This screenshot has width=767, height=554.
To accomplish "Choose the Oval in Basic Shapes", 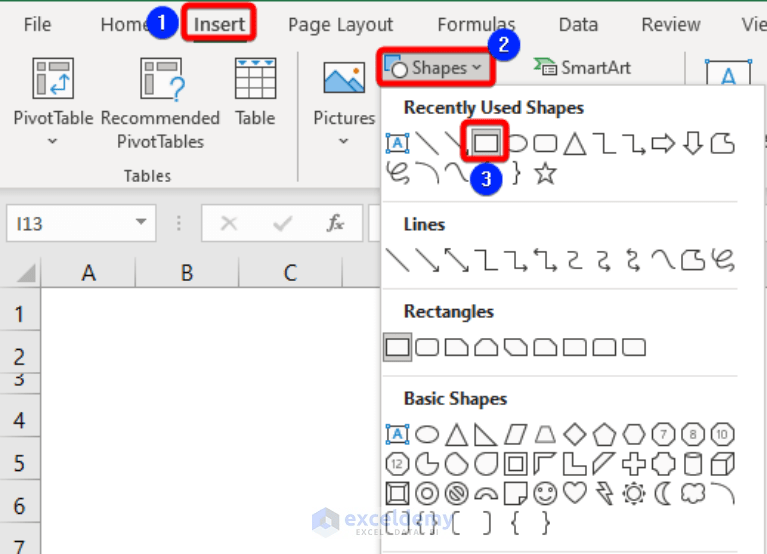I will coord(427,434).
